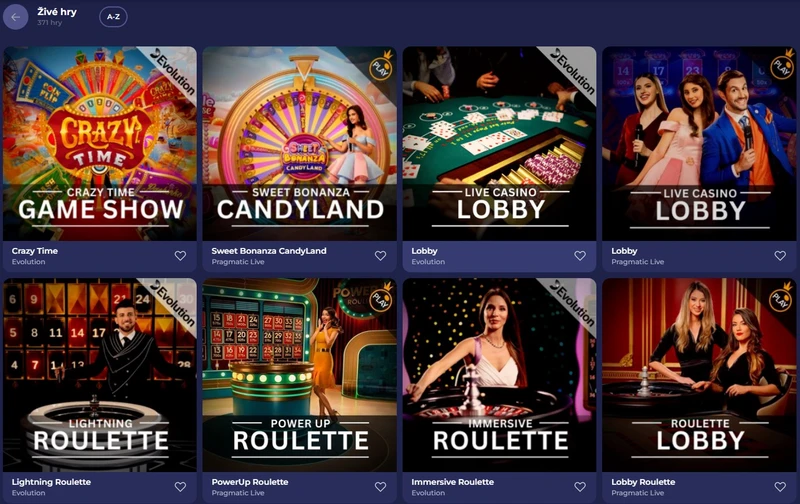
Task: Click the back arrow button
Action: pos(15,17)
